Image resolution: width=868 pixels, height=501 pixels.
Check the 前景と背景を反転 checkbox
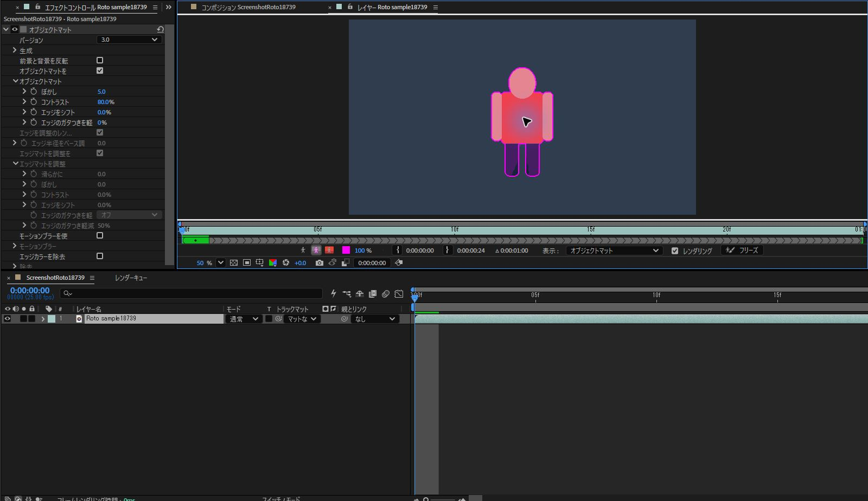point(100,60)
